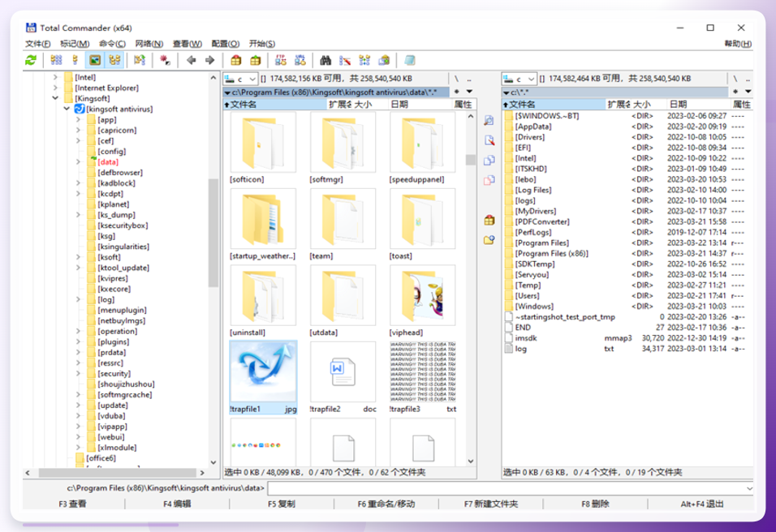Viewport: 776px width, 532px height.
Task: Switch to full details view
Action: coord(75,60)
